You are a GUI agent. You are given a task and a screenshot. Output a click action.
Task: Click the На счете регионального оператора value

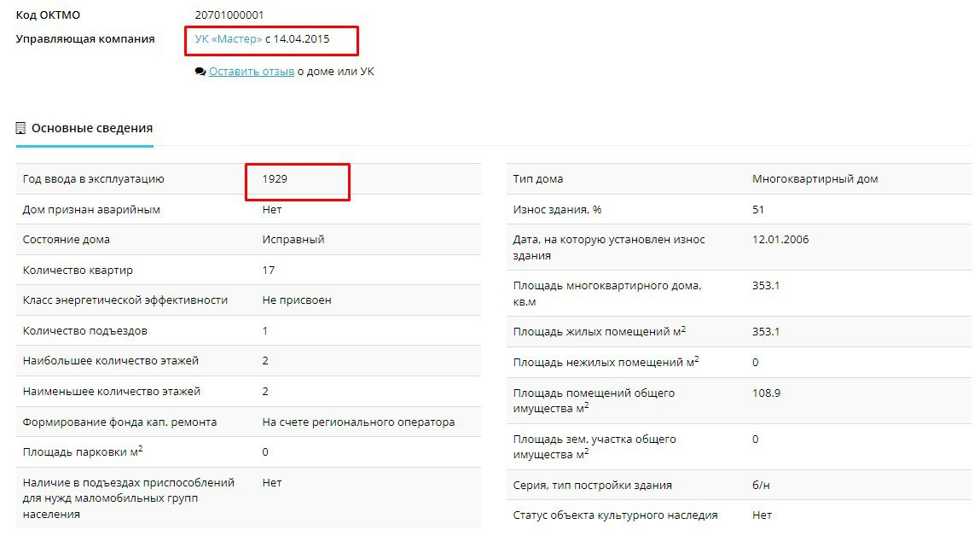(x=358, y=422)
